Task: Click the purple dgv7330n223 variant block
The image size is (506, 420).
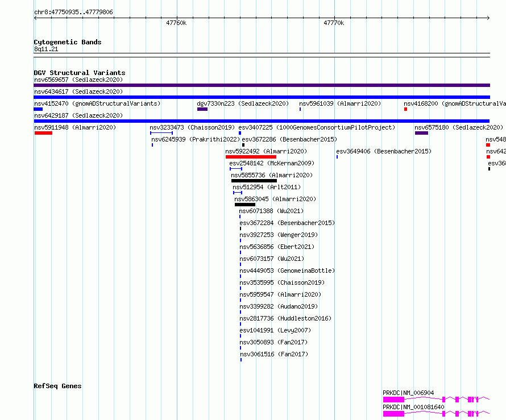Action: [x=202, y=109]
